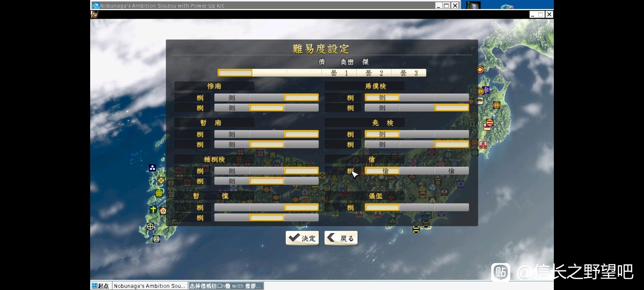Select the gold ring crest on dark maroon
Image resolution: width=644 pixels, height=290 pixels.
(x=496, y=105)
